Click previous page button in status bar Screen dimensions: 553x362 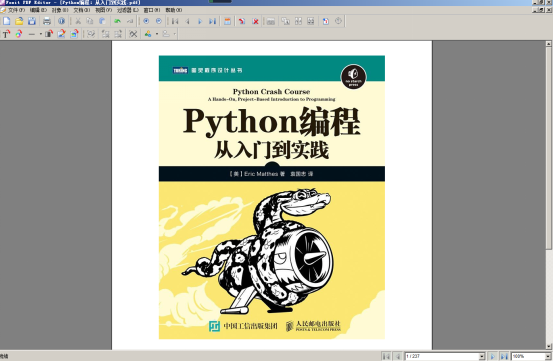click(x=398, y=356)
